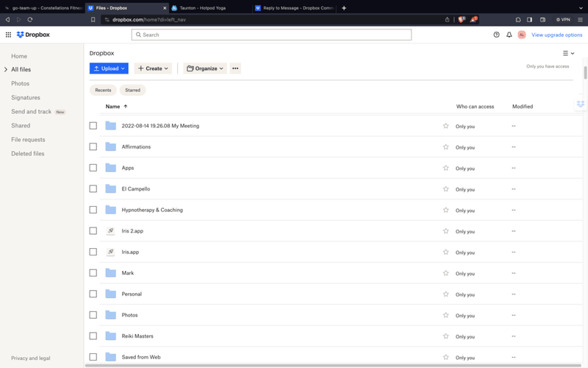588x368 pixels.
Task: Open the Organize dropdown
Action: click(x=205, y=68)
